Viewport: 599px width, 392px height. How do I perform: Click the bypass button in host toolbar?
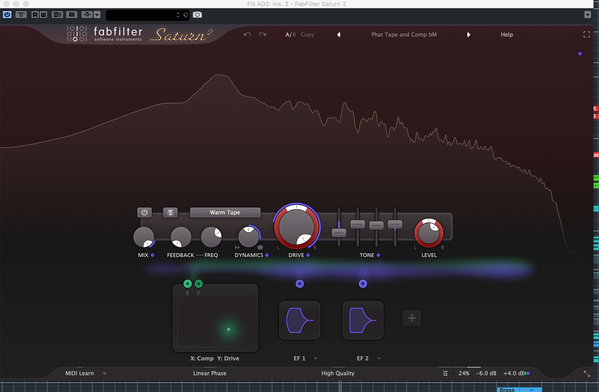[21, 15]
